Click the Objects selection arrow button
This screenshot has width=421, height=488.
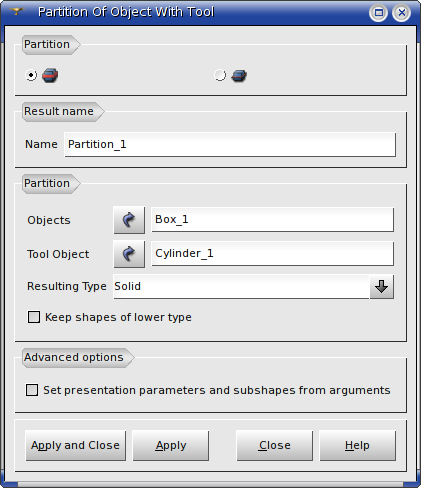[x=129, y=220]
